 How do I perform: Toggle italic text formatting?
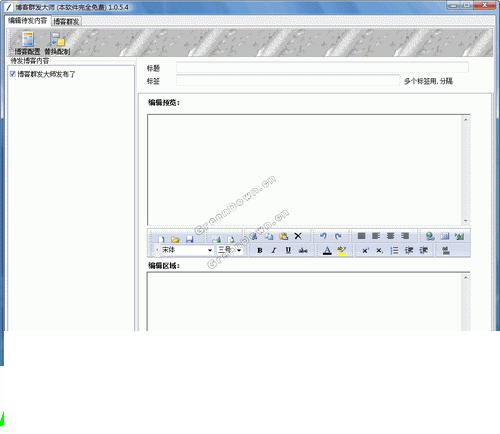pos(274,250)
